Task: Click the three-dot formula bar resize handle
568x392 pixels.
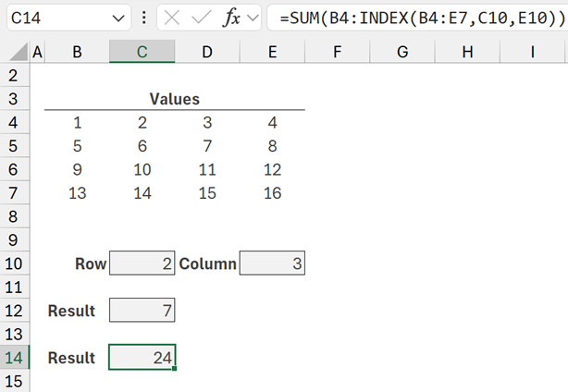Action: [x=143, y=18]
